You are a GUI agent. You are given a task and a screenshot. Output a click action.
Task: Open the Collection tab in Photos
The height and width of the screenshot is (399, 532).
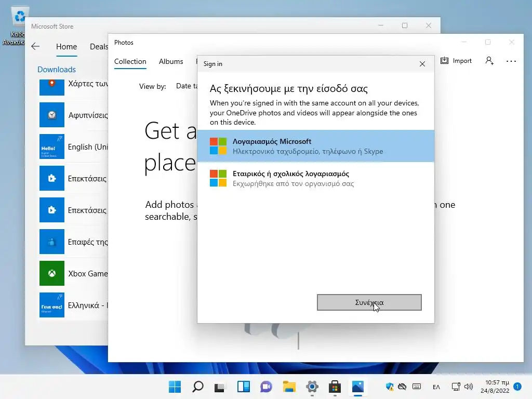pyautogui.click(x=130, y=61)
